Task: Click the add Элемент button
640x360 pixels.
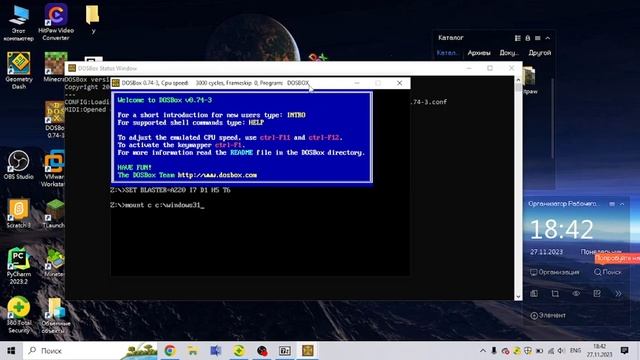Action: [548, 316]
